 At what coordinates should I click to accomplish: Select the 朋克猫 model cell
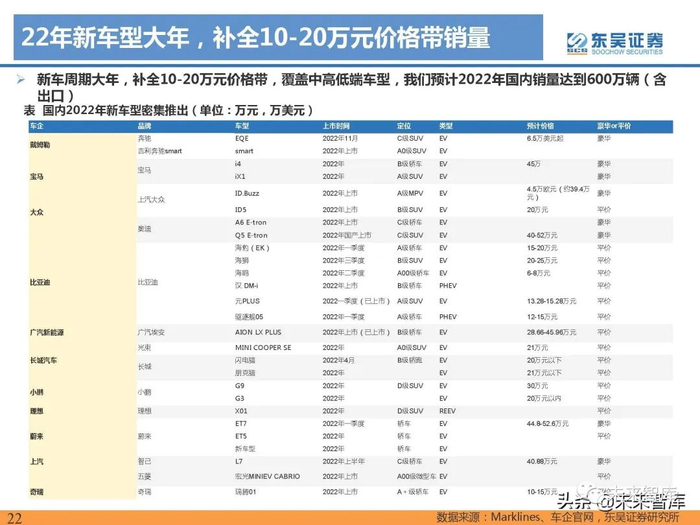tap(245, 373)
